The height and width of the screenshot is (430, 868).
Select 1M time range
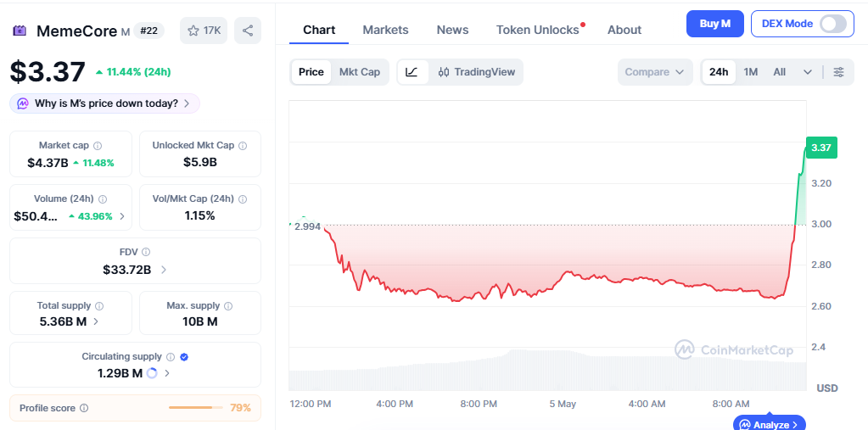click(750, 72)
